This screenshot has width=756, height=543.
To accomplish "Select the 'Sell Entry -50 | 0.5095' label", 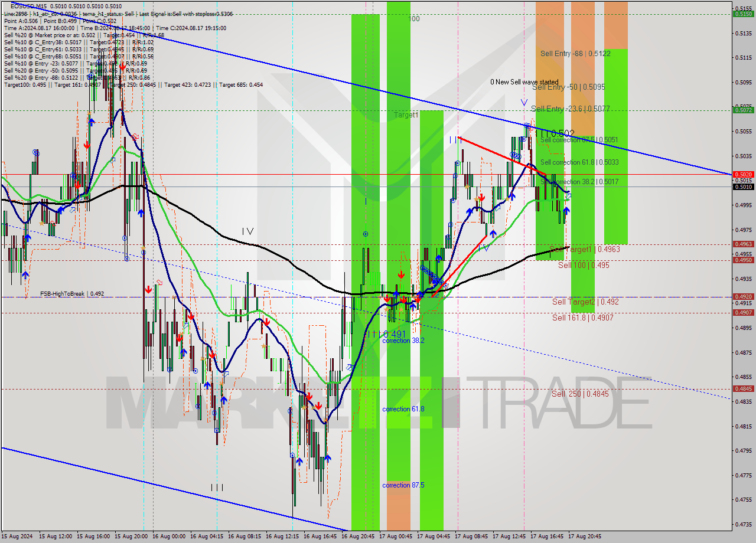I will (568, 87).
